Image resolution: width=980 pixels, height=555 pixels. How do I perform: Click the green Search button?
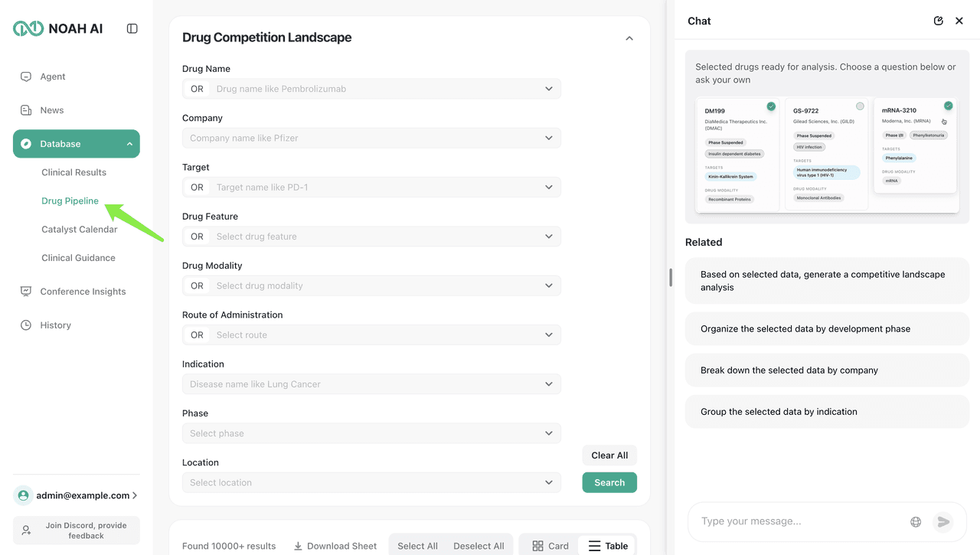(609, 482)
